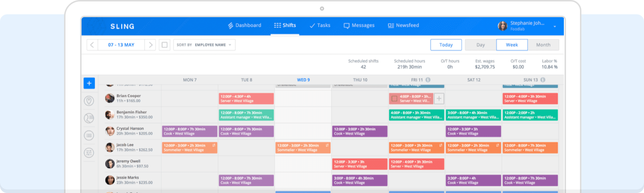Expand the Stephanie Joh... account menu

[555, 26]
